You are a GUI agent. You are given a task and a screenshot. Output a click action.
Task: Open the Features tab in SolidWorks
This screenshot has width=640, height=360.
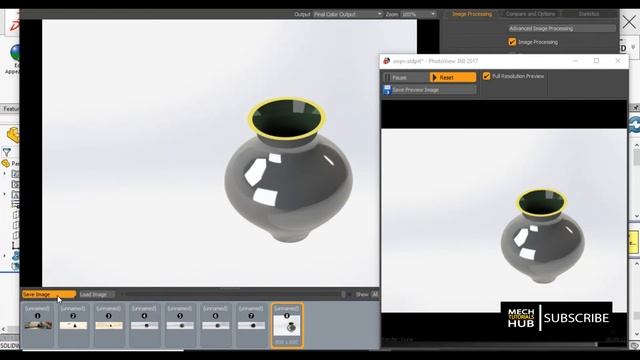click(10, 109)
